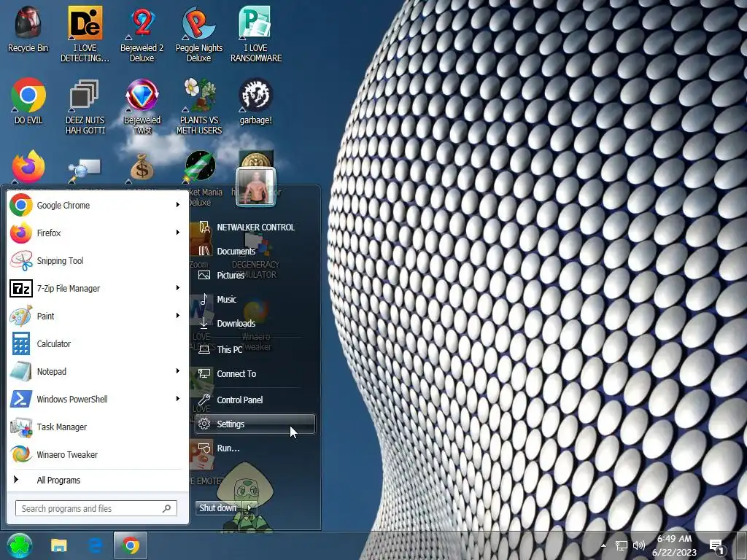This screenshot has height=560, width=747.
Task: Show All Programs list
Action: tap(96, 480)
